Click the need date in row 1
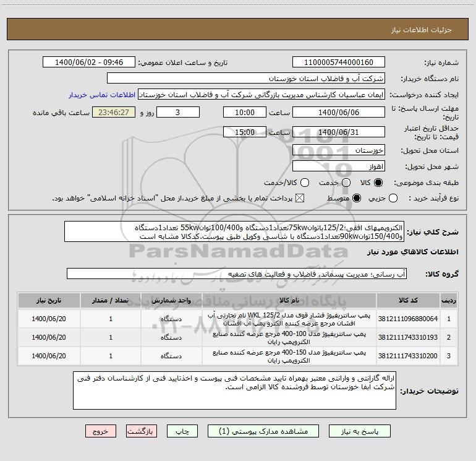 click(49, 319)
